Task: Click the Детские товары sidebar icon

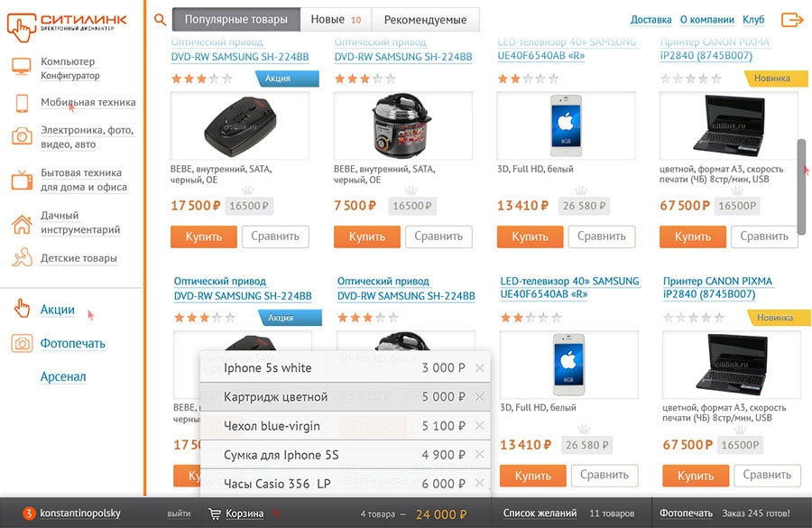Action: pyautogui.click(x=22, y=258)
